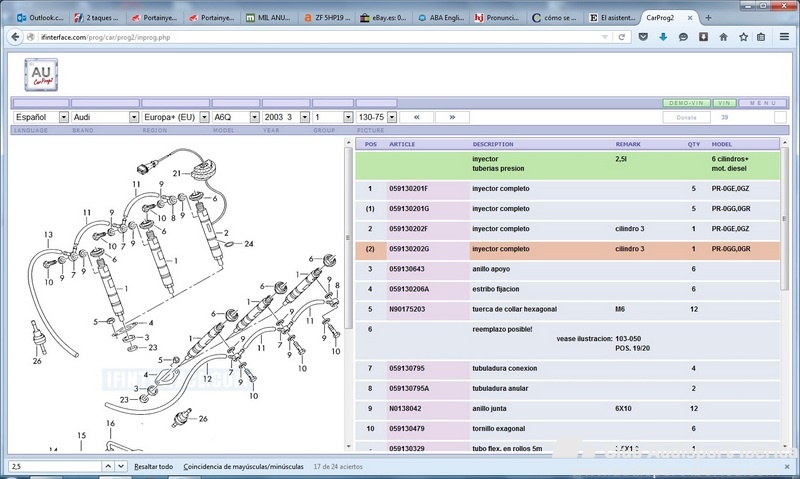Switch to the ABA Engli... tab

441,17
